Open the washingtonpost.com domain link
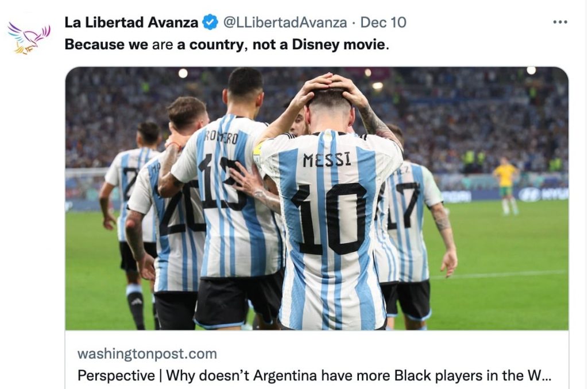 tap(147, 353)
